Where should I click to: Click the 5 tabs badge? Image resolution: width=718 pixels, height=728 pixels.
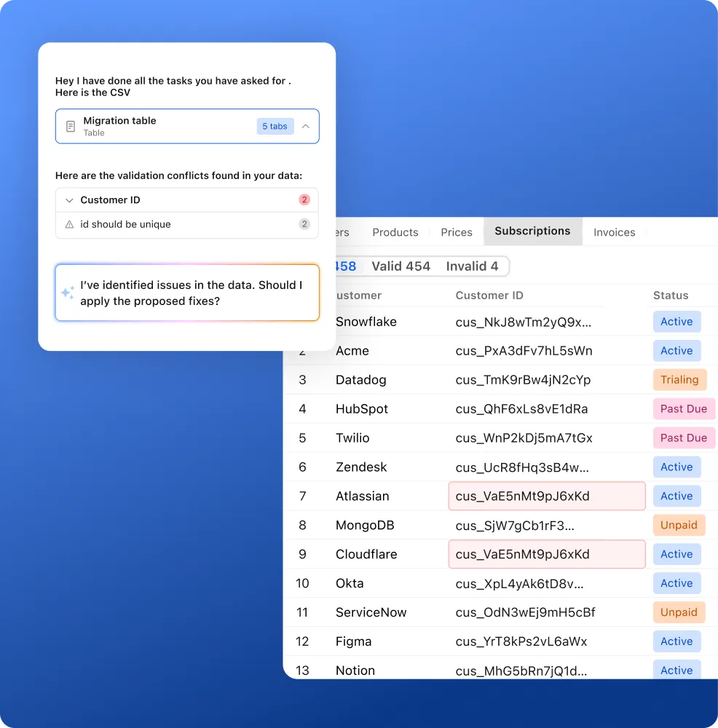(275, 126)
